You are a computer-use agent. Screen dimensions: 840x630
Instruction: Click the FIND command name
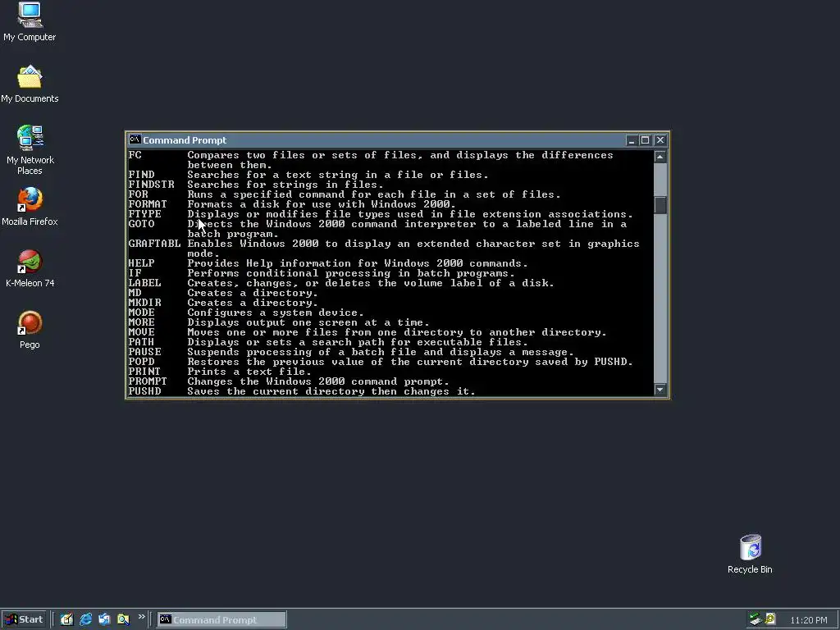141,175
